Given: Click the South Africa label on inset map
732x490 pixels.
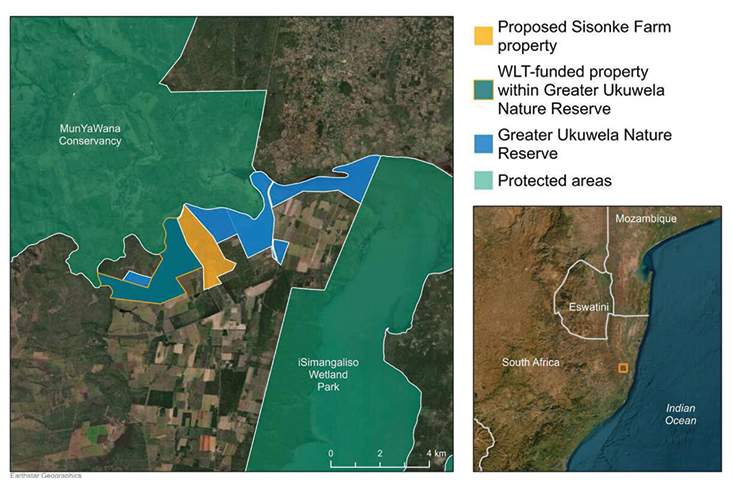Looking at the screenshot, I should [530, 361].
